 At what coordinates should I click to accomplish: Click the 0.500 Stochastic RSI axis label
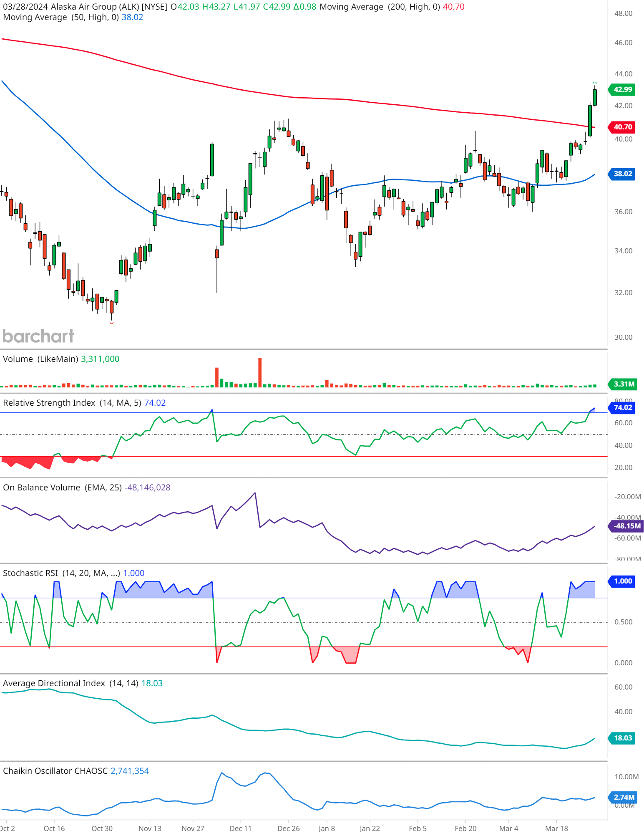click(x=623, y=622)
